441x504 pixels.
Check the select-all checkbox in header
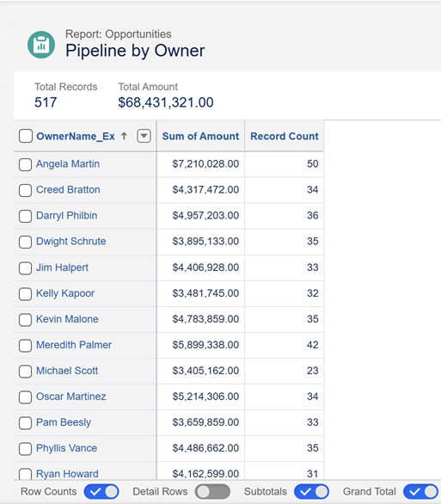point(26,136)
